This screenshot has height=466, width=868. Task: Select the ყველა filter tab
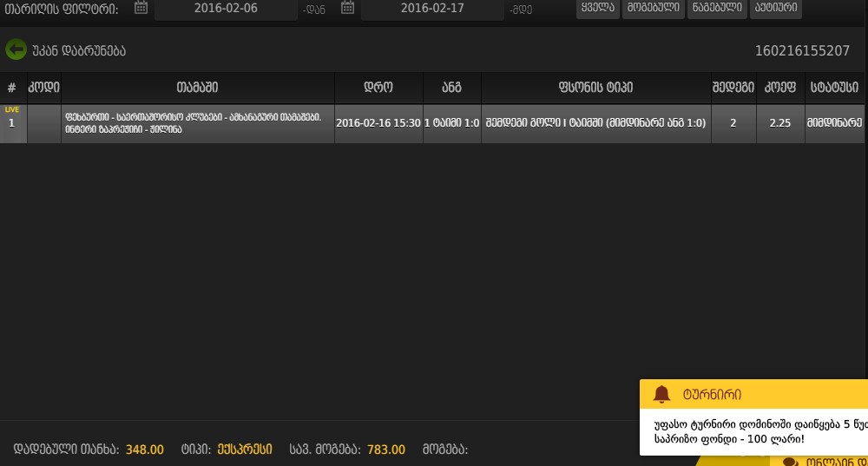click(x=598, y=9)
